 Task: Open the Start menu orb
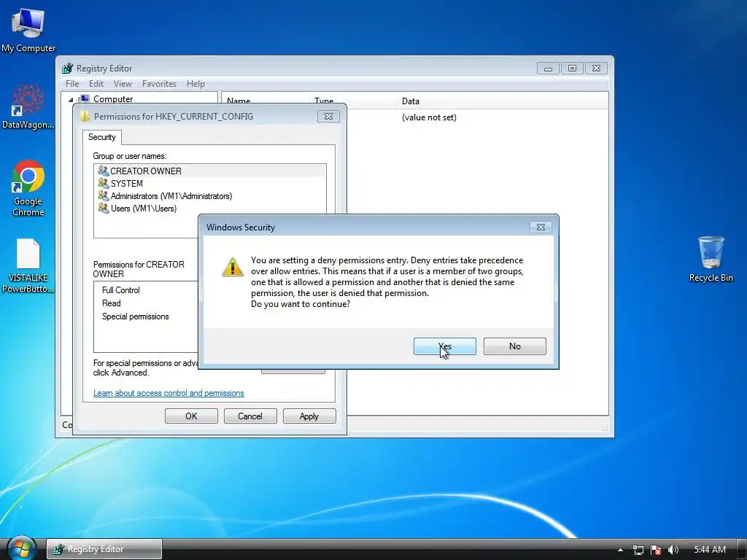[20, 549]
